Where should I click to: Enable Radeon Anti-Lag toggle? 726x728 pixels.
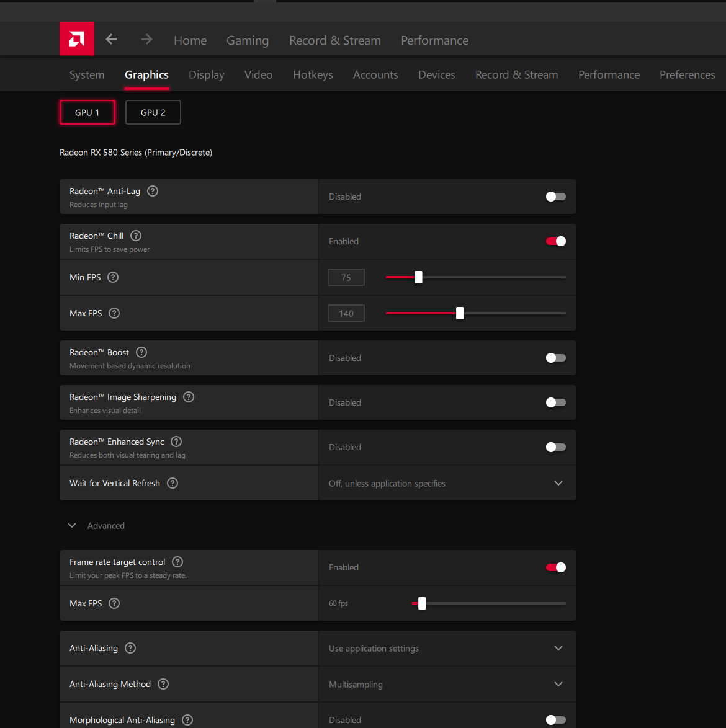(555, 197)
